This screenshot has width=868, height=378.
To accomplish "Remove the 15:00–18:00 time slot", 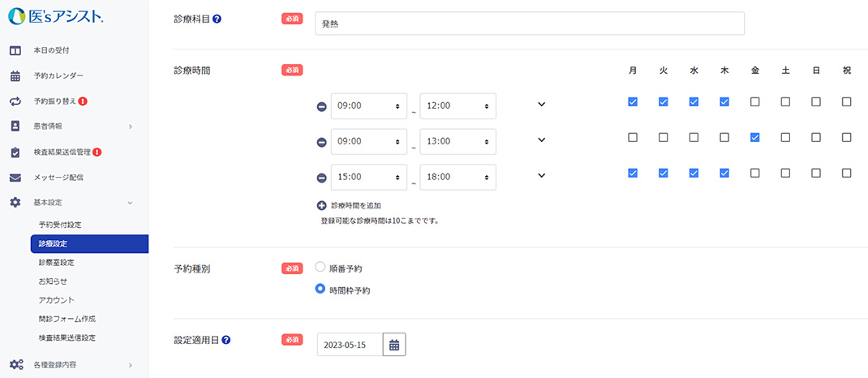I will click(x=321, y=178).
